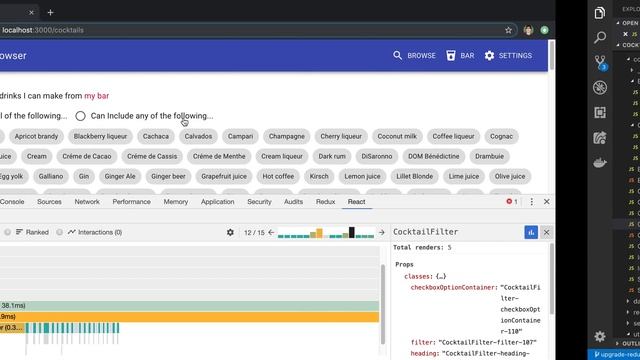Open the browser profile avatar
The width and height of the screenshot is (640, 360).
pyautogui.click(x=528, y=30)
